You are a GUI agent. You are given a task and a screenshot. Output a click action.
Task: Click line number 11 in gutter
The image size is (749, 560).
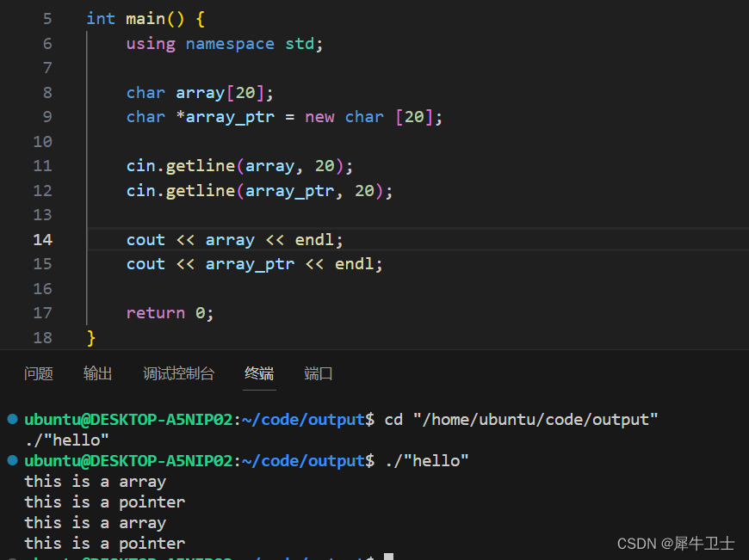click(x=42, y=166)
